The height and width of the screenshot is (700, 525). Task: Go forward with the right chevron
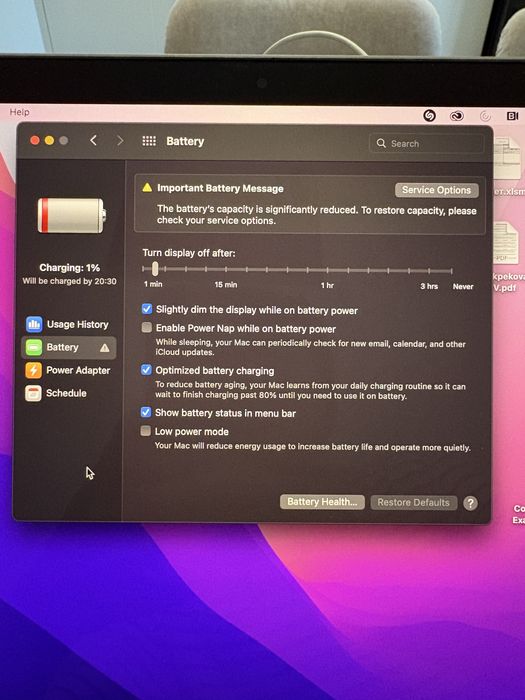pos(120,141)
